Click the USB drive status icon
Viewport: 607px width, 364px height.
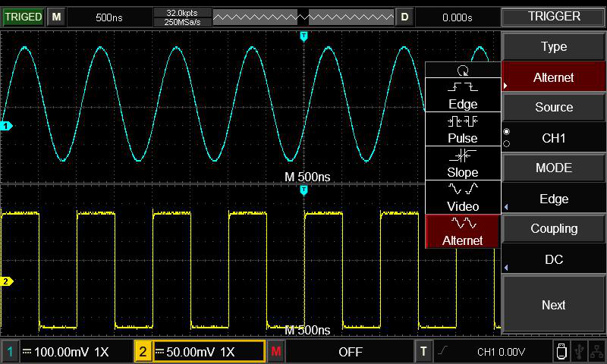[561, 351]
